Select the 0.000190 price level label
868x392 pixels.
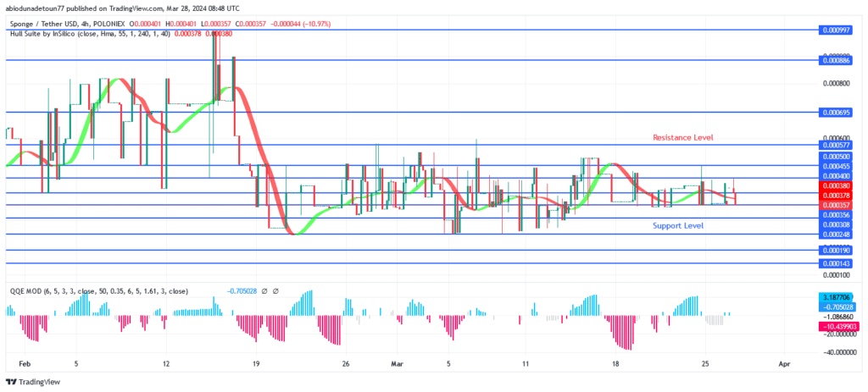pyautogui.click(x=834, y=251)
